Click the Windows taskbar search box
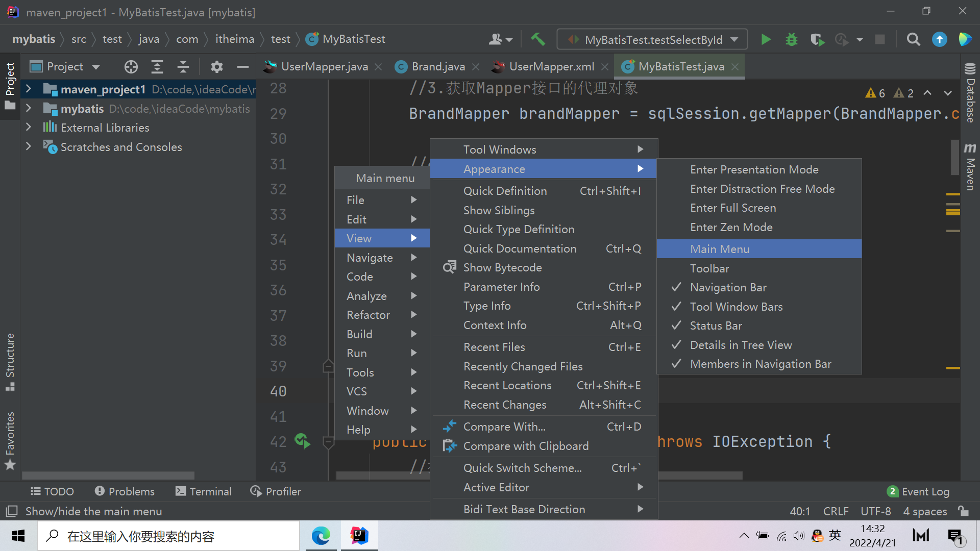Screen dimensions: 980x551 pos(168,536)
